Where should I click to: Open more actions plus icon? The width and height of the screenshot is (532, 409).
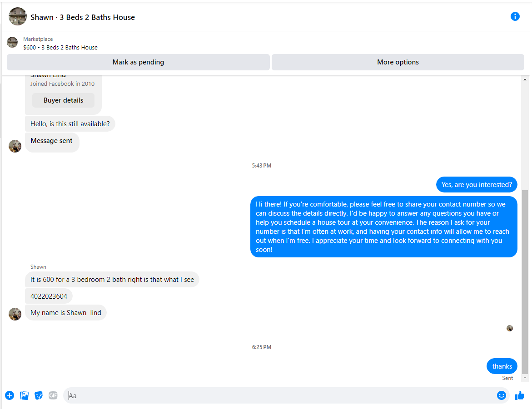10,395
